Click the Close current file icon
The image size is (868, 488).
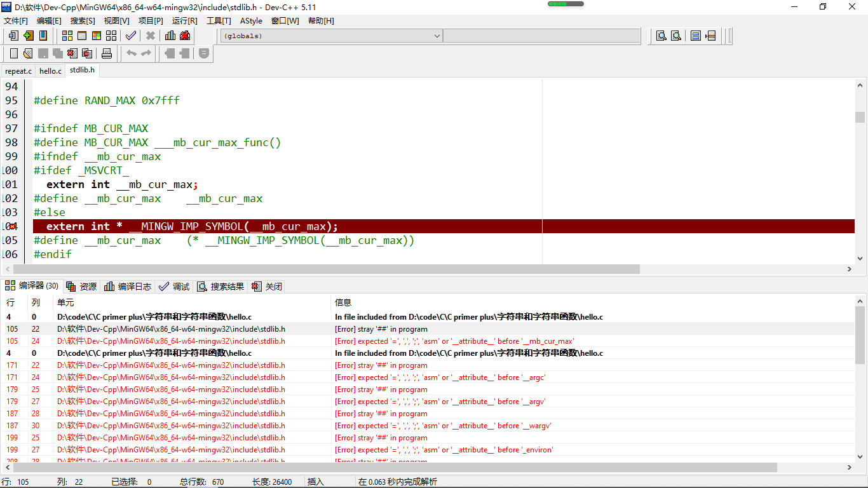pyautogui.click(x=72, y=53)
